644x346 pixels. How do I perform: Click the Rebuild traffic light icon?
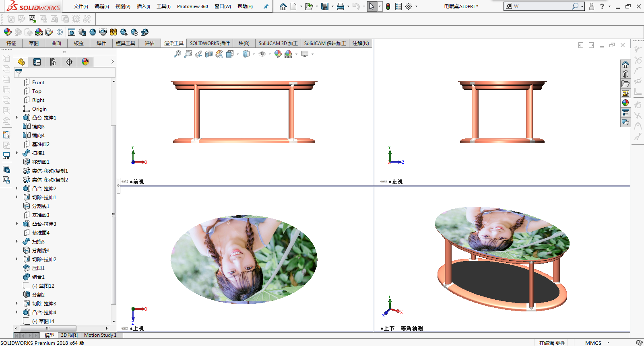coord(388,6)
